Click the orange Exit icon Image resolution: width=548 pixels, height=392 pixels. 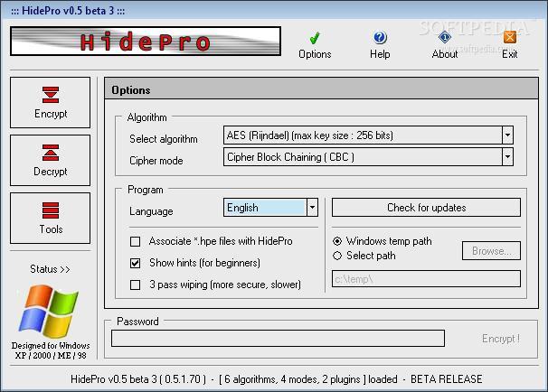[509, 37]
